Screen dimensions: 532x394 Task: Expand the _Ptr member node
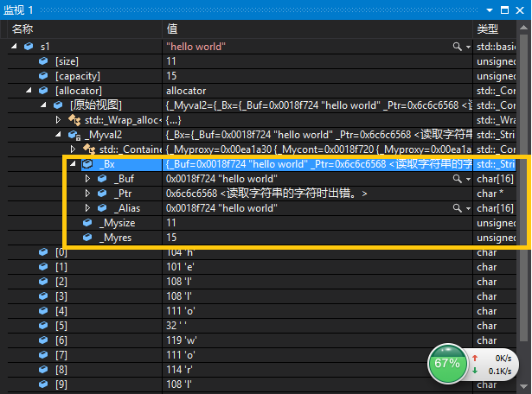click(x=87, y=193)
